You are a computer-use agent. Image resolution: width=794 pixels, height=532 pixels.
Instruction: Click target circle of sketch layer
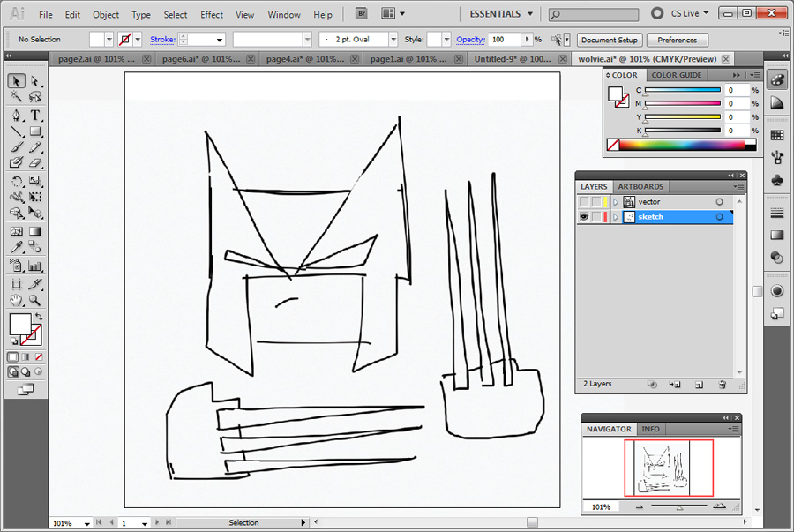[x=719, y=217]
